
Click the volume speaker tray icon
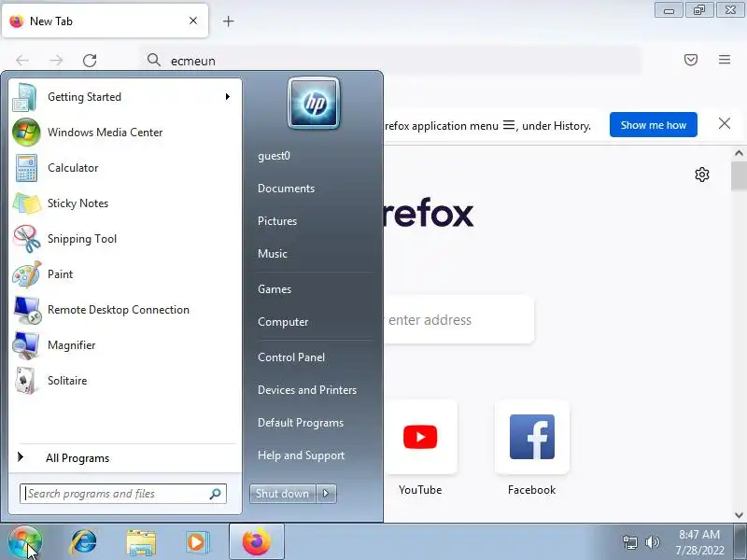click(x=652, y=542)
